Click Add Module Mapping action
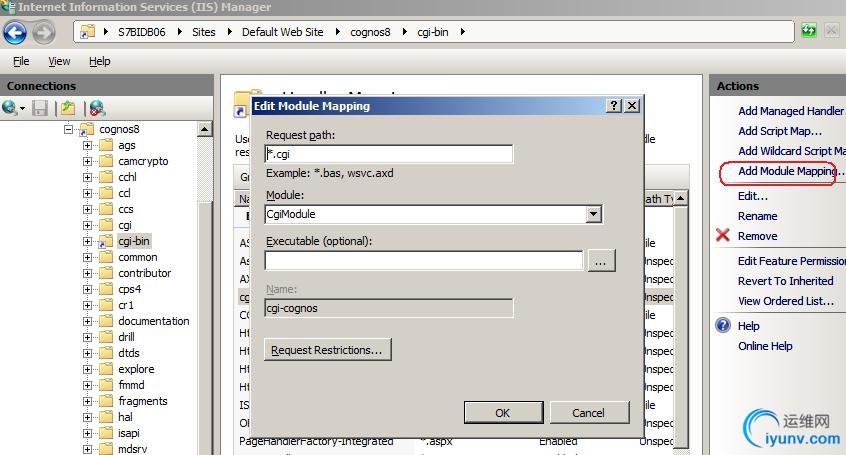 click(x=790, y=171)
